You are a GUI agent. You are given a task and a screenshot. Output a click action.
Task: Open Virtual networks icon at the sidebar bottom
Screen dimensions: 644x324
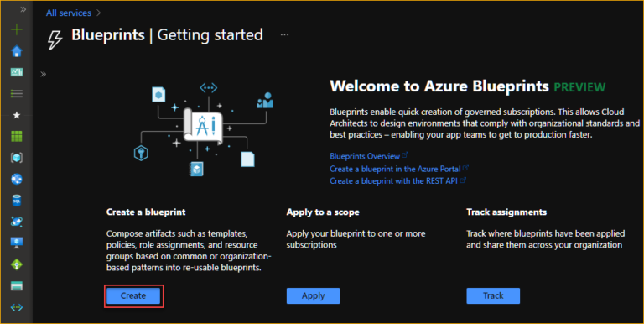click(x=17, y=307)
